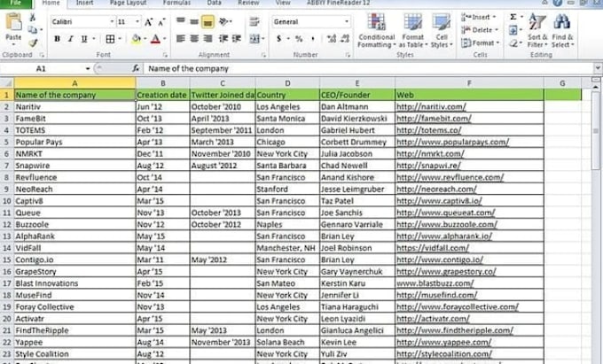
Task: Toggle Center text alignment
Action: pyautogui.click(x=194, y=39)
